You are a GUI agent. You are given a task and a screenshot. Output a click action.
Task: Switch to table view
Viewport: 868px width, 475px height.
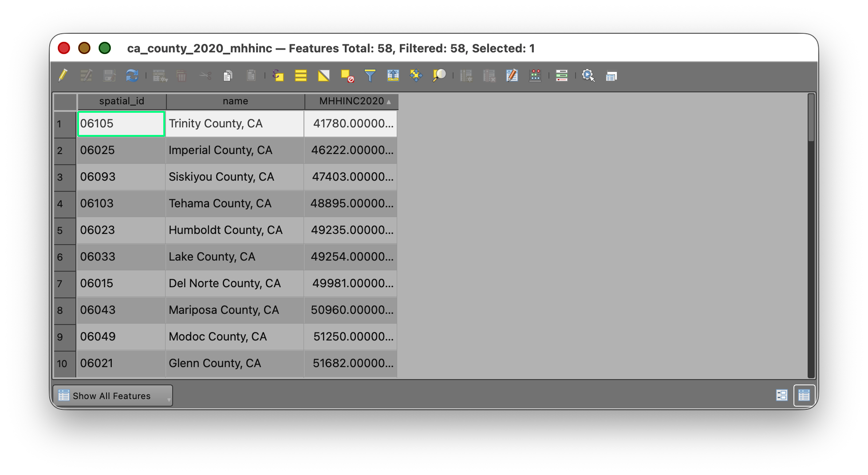pyautogui.click(x=804, y=395)
